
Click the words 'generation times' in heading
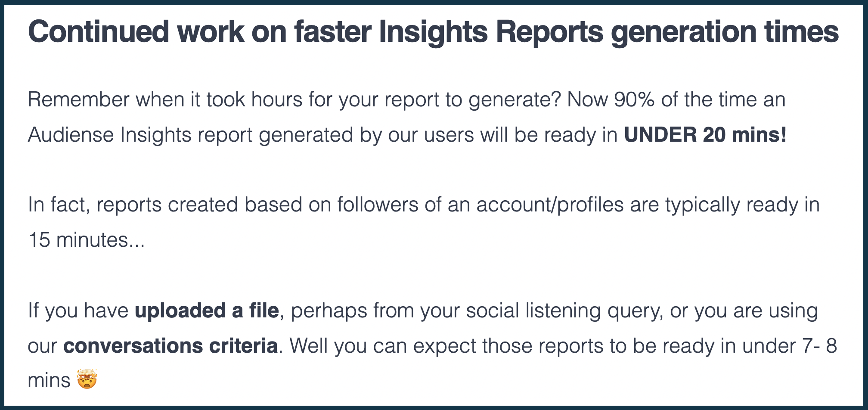(725, 33)
